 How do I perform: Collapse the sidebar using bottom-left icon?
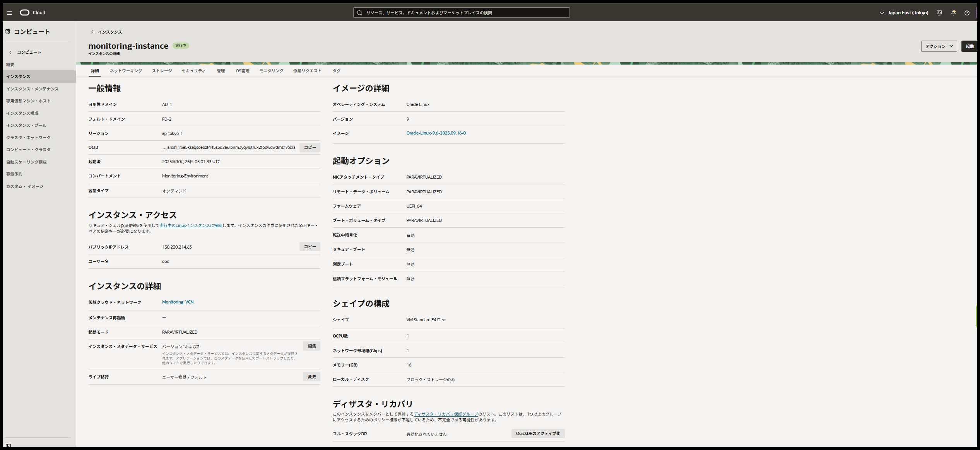coord(8,446)
